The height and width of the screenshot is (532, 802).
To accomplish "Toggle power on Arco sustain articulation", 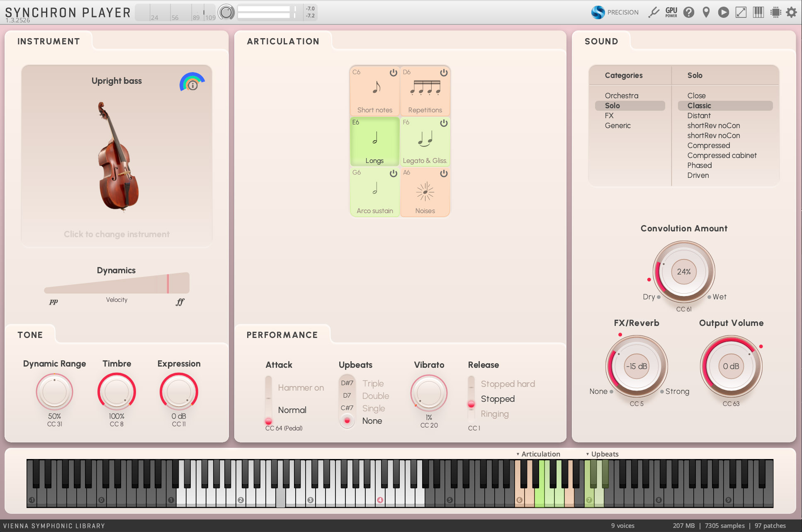I will tap(394, 173).
